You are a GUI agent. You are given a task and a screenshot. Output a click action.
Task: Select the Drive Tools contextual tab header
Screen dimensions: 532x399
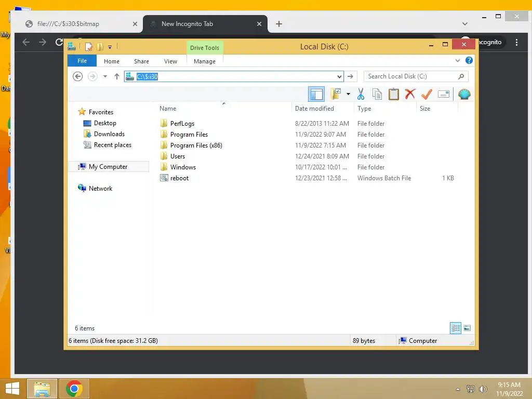pyautogui.click(x=205, y=48)
